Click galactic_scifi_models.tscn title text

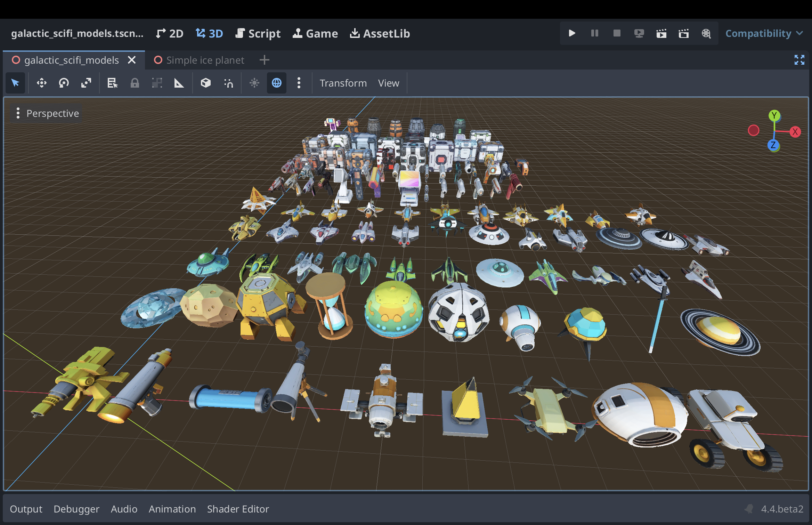(77, 33)
